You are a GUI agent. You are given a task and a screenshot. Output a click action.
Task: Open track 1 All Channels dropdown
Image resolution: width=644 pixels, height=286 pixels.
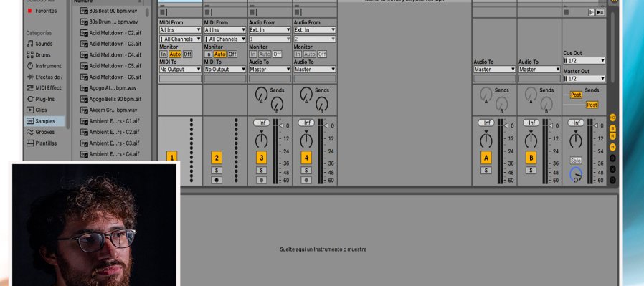(x=180, y=39)
